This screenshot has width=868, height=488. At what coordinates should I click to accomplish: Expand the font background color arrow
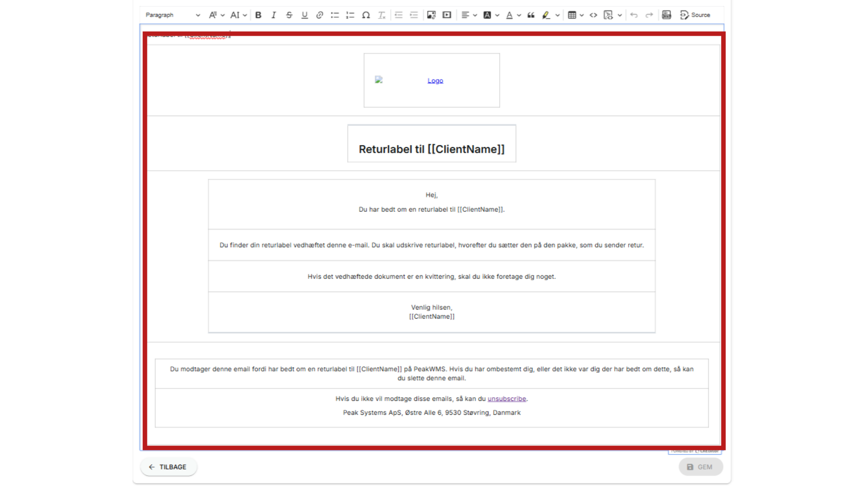[x=497, y=15]
